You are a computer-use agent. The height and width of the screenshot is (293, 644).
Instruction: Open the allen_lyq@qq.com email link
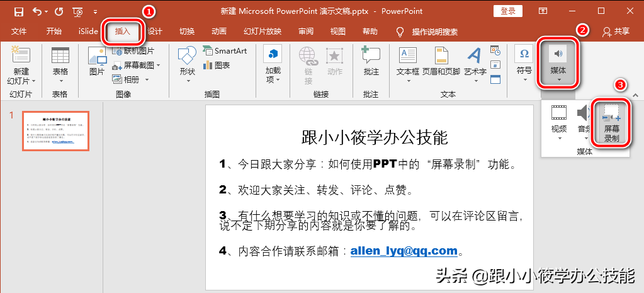click(x=404, y=251)
